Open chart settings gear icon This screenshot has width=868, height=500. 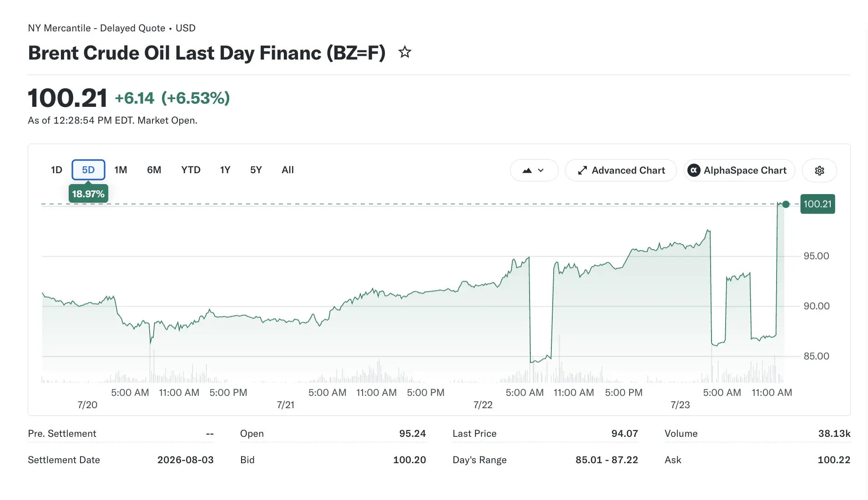819,170
